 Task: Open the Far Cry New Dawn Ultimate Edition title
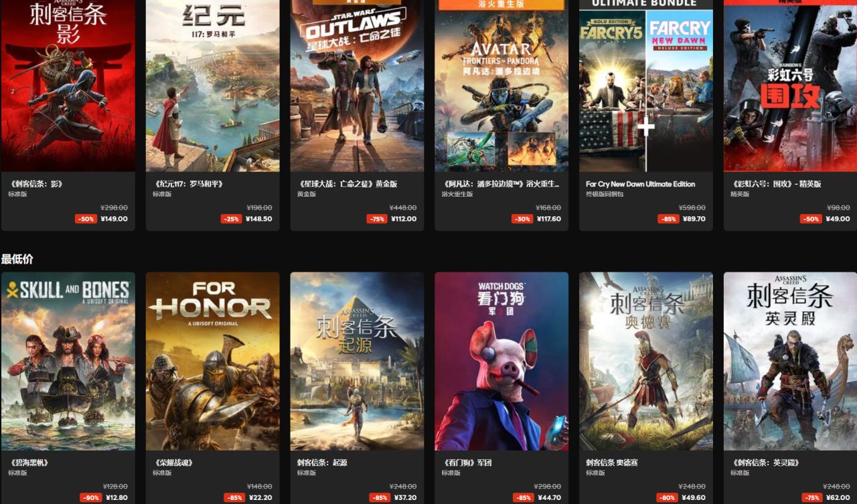640,184
